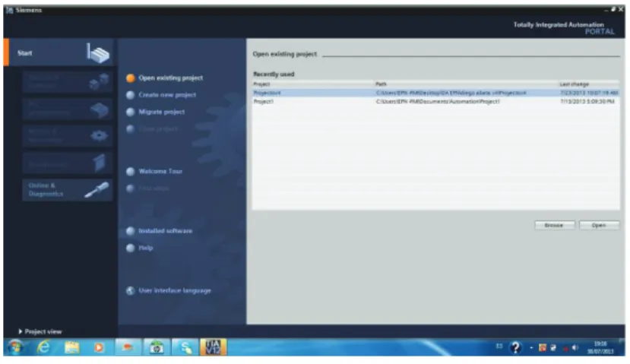Select the dimmed First steps entry

click(x=154, y=188)
